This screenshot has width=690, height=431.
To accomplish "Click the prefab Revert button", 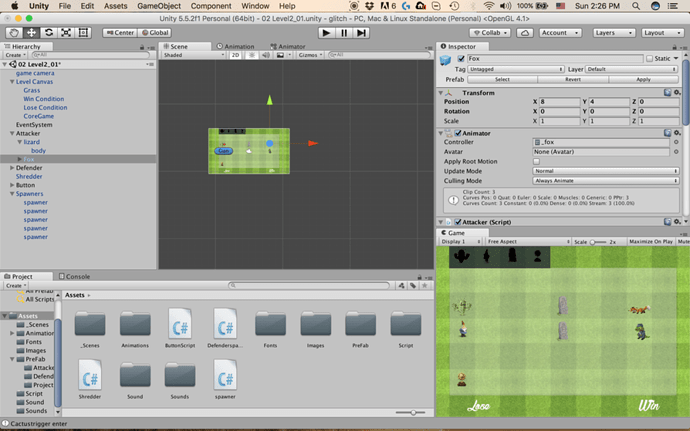I will pyautogui.click(x=573, y=80).
